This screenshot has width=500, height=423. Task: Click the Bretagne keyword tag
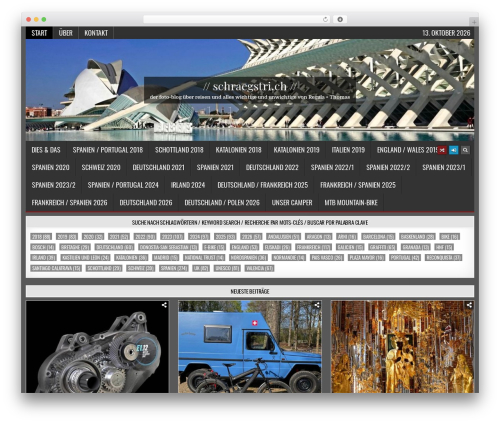click(75, 247)
